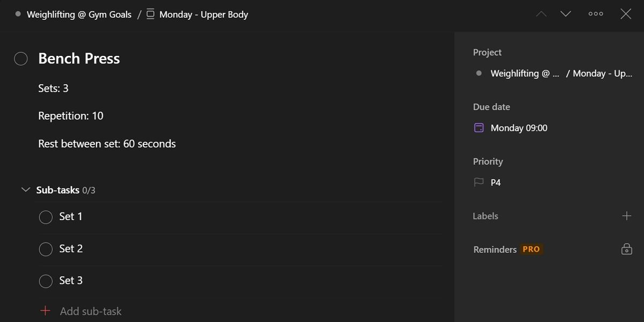The width and height of the screenshot is (644, 322).
Task: Click the red plus icon beside Add sub-task
Action: tap(46, 311)
